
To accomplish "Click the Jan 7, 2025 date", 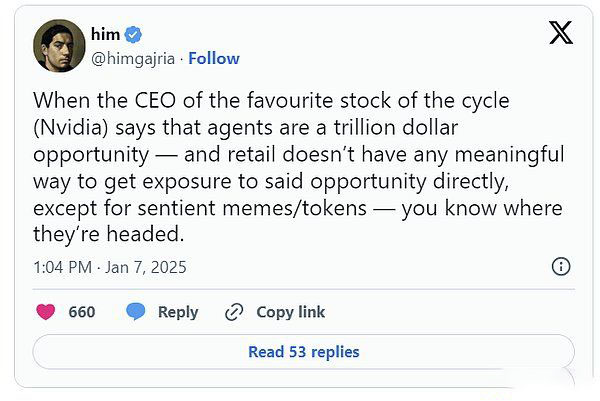I will tap(149, 267).
